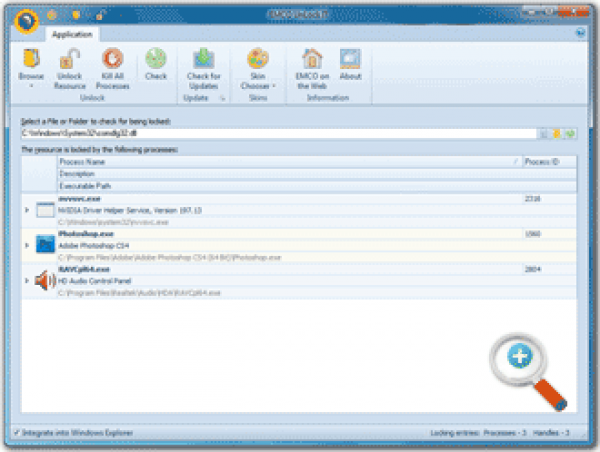Click the help icon in ribbon corner
600x452 pixels.
(580, 33)
